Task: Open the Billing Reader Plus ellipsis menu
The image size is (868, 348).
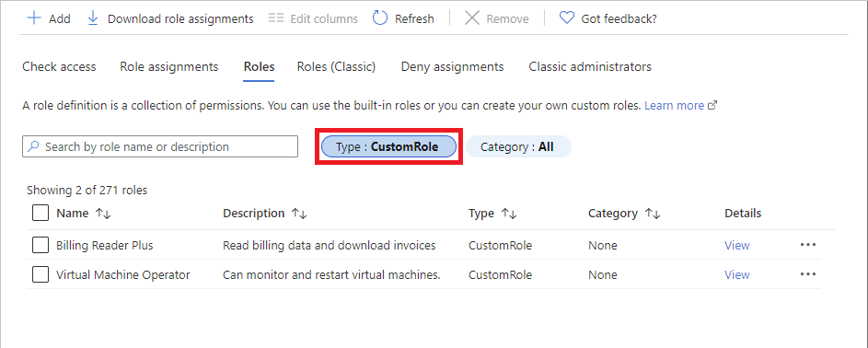Action: point(808,245)
